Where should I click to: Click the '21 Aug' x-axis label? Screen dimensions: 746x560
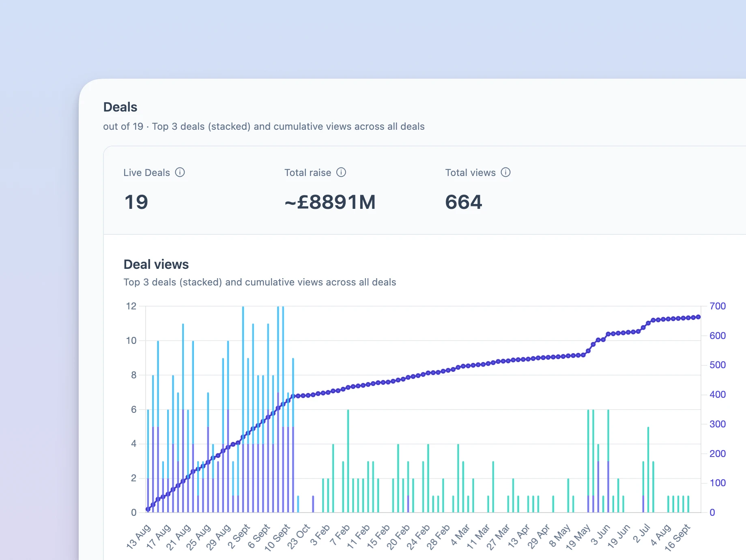[x=178, y=536]
